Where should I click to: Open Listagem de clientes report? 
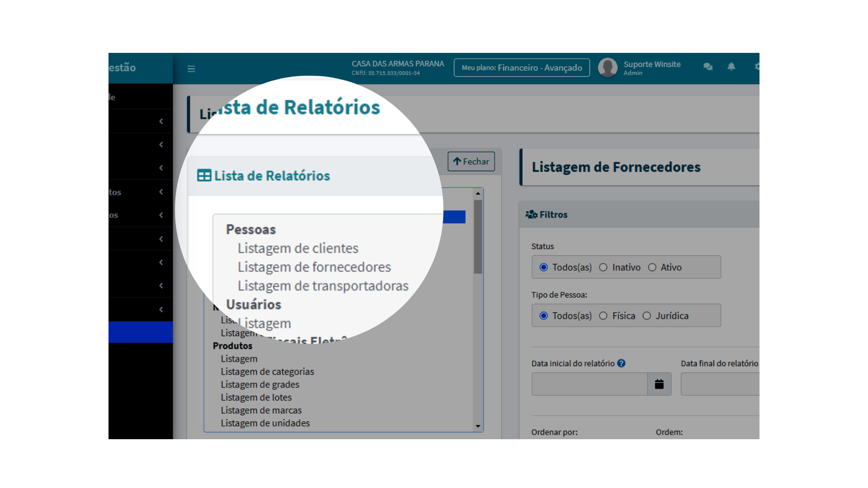298,248
